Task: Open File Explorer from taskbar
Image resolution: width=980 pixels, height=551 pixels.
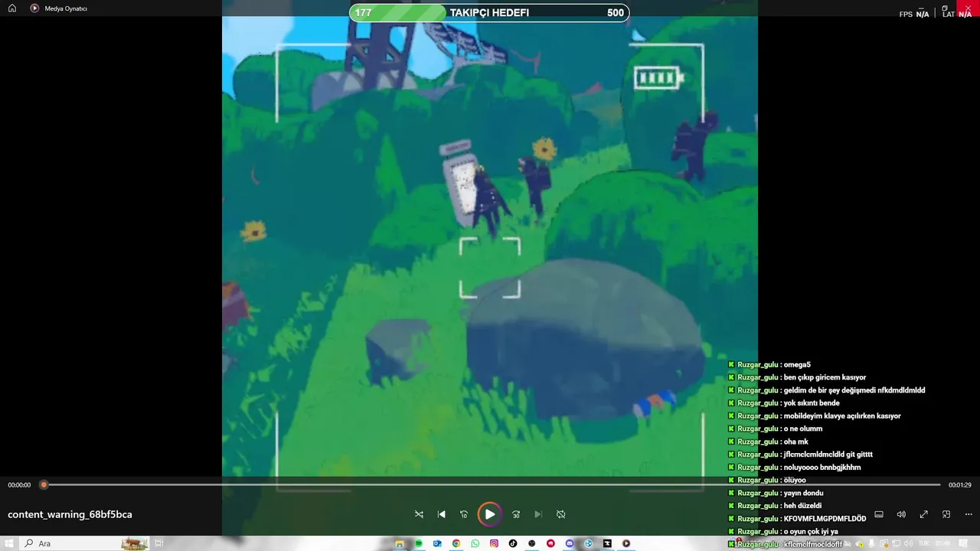Action: click(399, 543)
